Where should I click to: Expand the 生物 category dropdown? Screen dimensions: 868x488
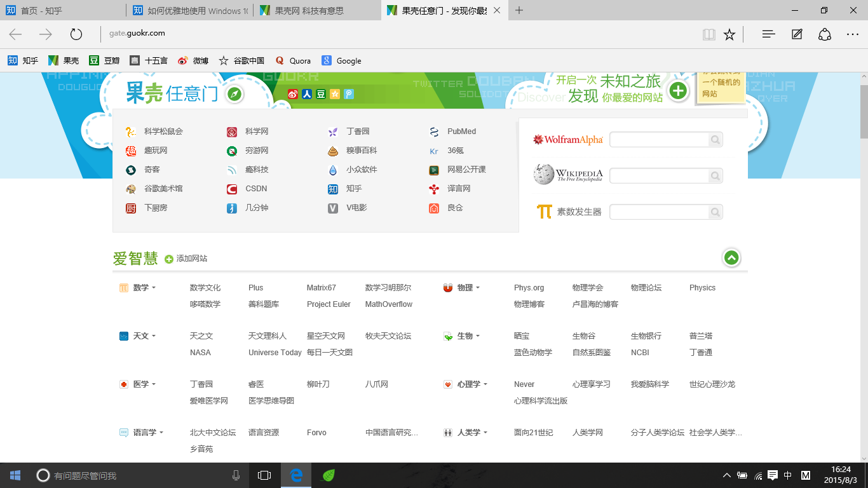coord(478,336)
